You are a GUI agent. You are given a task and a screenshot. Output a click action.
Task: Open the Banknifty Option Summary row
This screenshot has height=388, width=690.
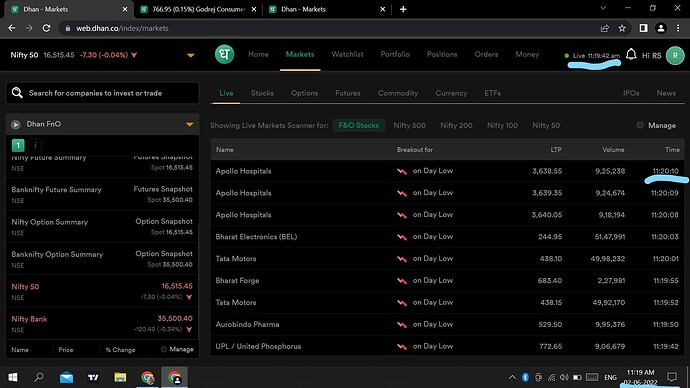[x=102, y=259]
